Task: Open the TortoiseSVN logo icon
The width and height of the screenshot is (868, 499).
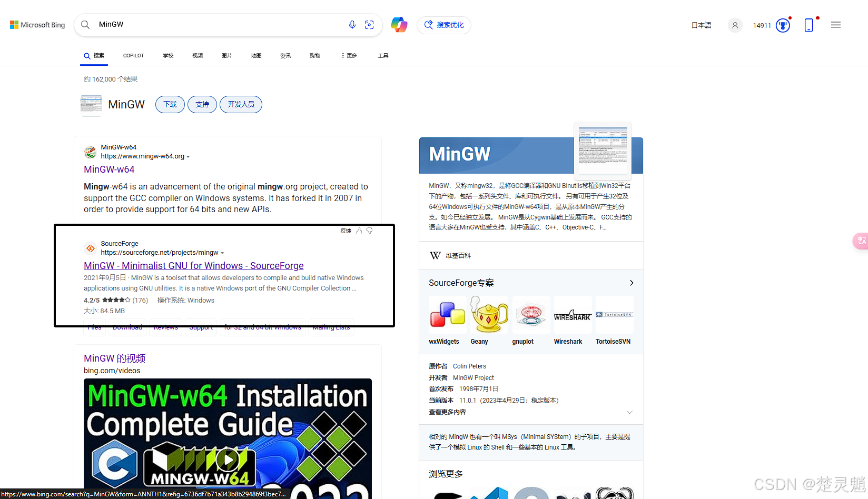Action: [614, 315]
